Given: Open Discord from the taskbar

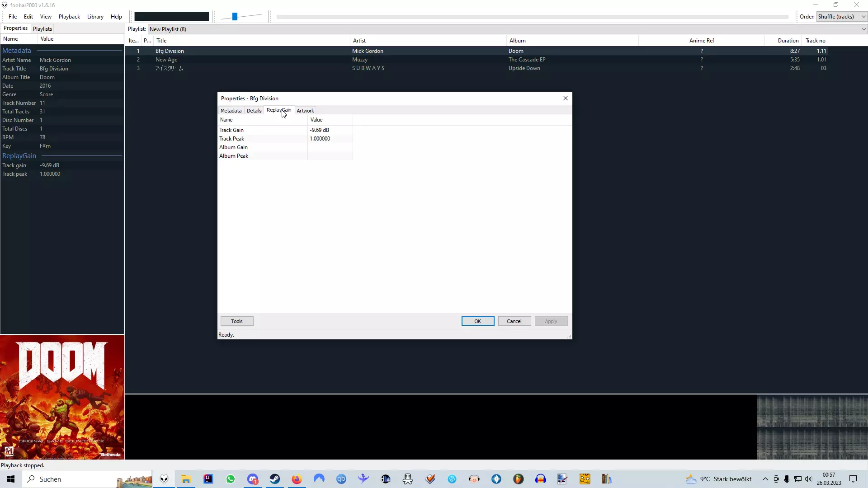Looking at the screenshot, I should tap(252, 479).
